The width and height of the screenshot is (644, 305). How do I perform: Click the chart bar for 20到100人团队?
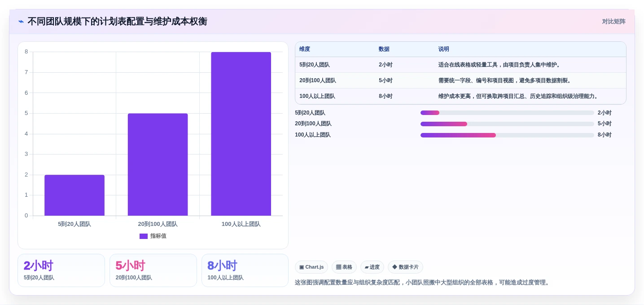158,164
